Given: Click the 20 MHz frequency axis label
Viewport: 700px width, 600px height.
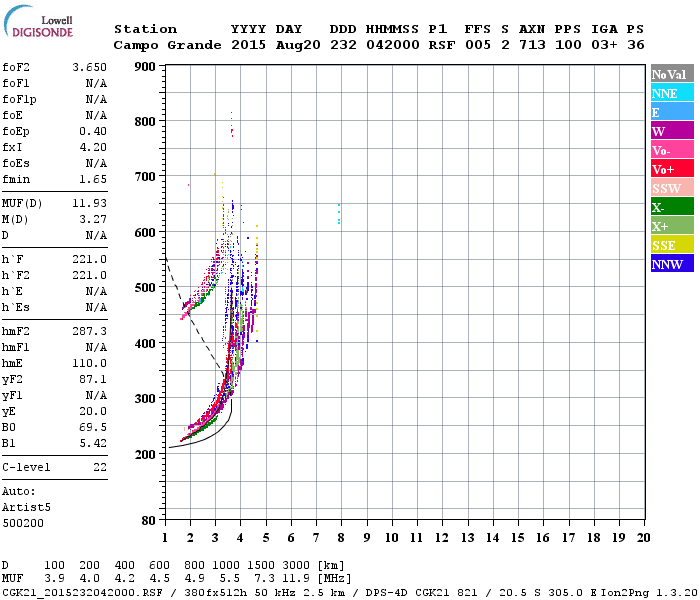Looking at the screenshot, I should [x=643, y=538].
